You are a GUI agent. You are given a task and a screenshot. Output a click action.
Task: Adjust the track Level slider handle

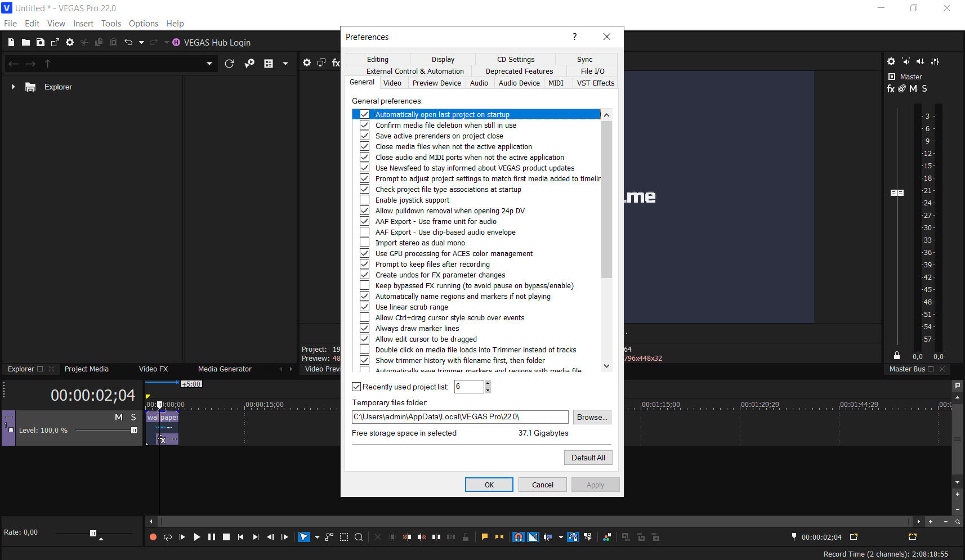pyautogui.click(x=134, y=431)
